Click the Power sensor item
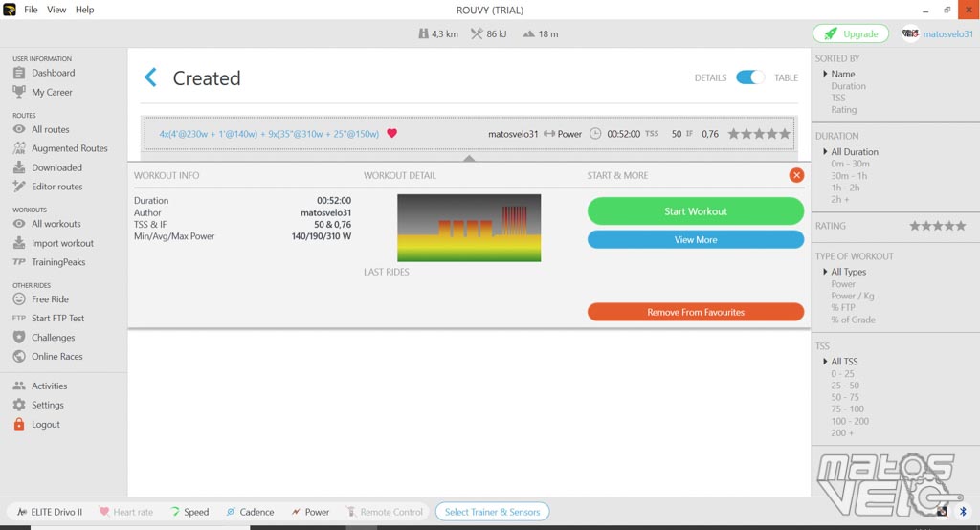Image resolution: width=980 pixels, height=530 pixels. click(x=310, y=512)
